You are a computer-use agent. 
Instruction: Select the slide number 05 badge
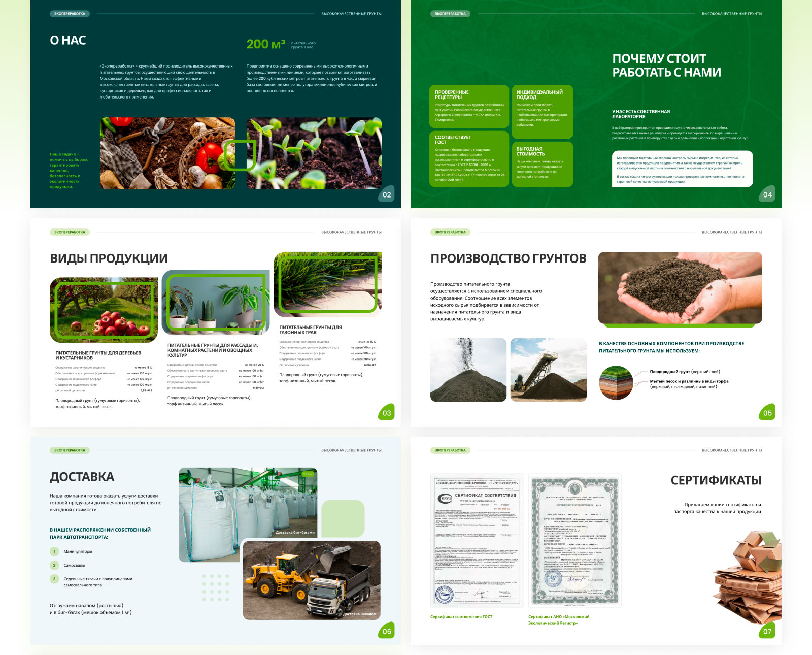tap(767, 413)
